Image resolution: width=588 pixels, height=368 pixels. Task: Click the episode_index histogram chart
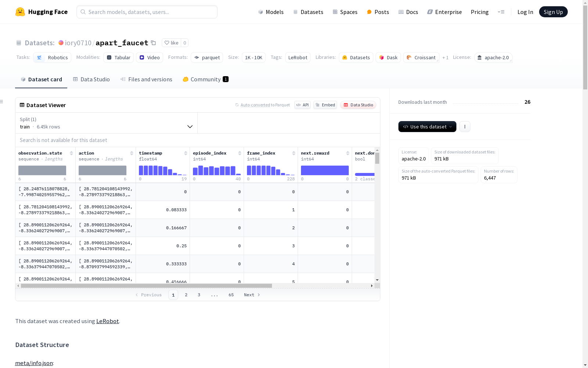tap(217, 170)
